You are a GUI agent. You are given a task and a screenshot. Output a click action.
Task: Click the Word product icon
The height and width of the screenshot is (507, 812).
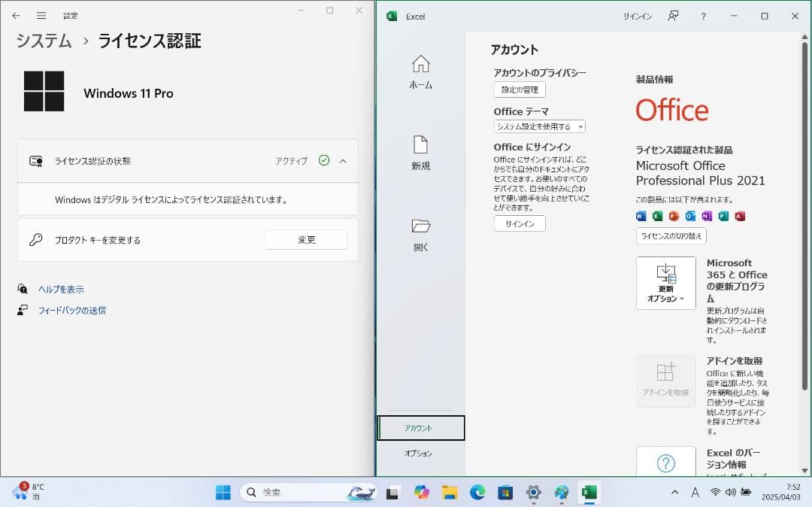click(x=641, y=216)
